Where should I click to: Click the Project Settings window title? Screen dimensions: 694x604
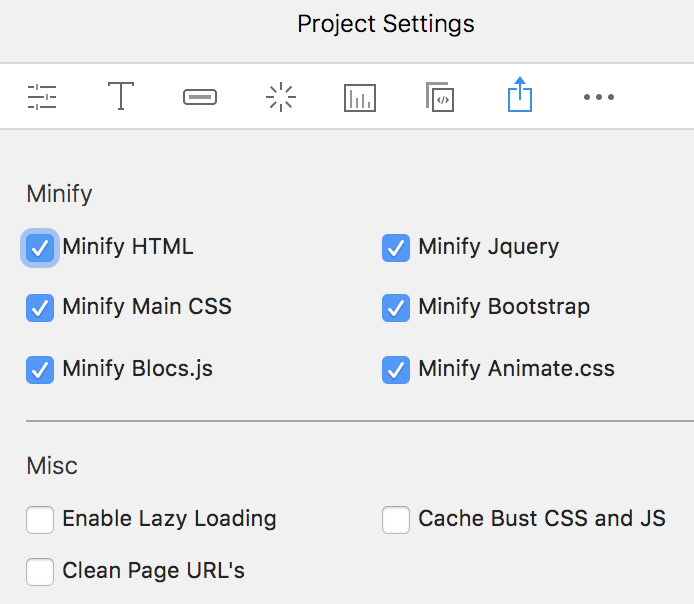click(x=386, y=23)
